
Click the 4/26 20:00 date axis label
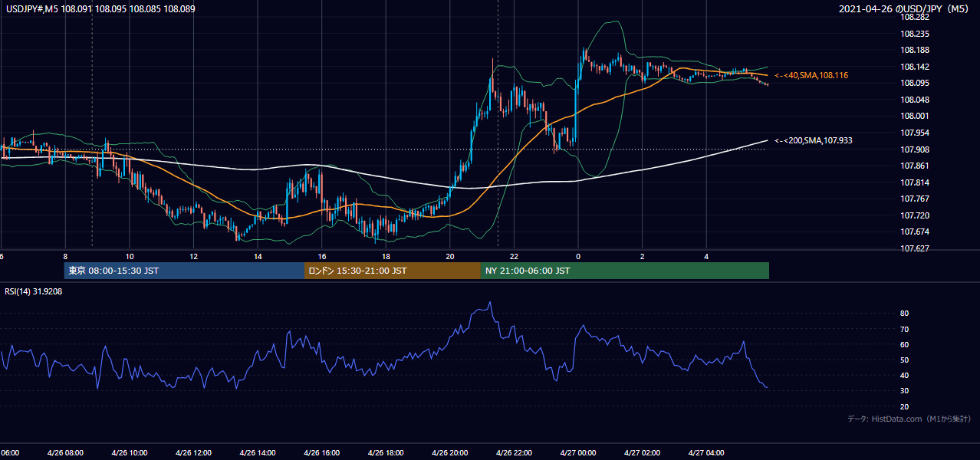coord(449,453)
